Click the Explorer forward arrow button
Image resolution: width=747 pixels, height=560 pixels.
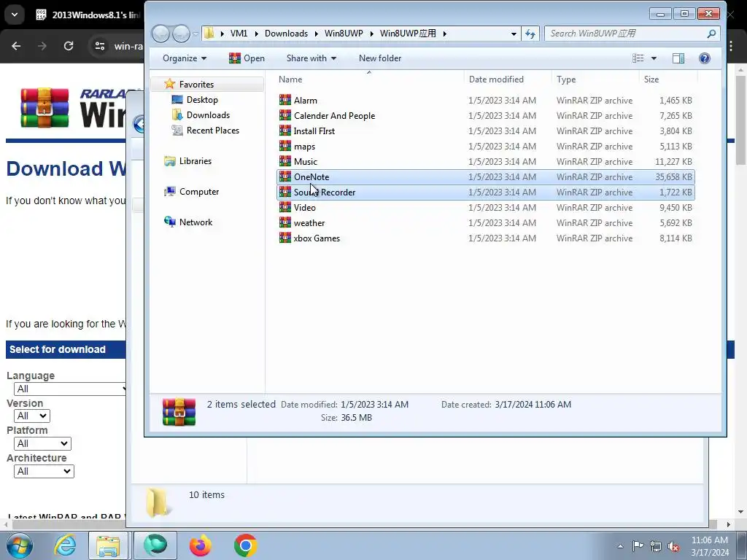tap(181, 34)
